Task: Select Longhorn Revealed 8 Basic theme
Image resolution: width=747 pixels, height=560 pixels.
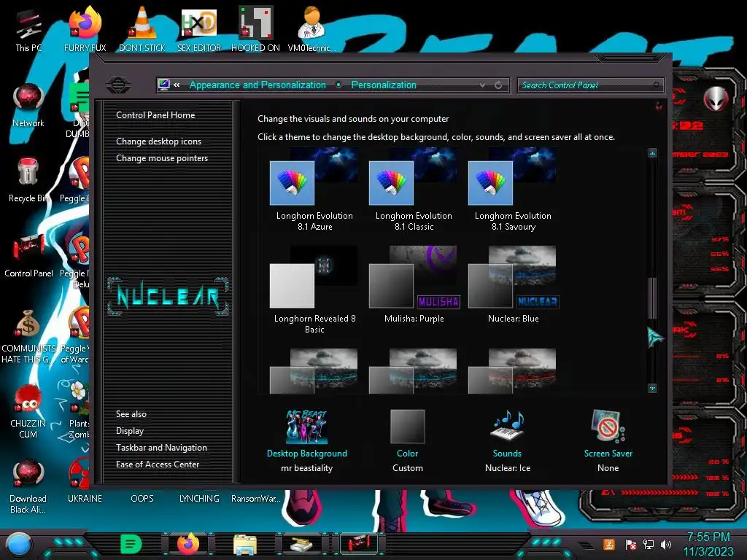Action: [314, 289]
